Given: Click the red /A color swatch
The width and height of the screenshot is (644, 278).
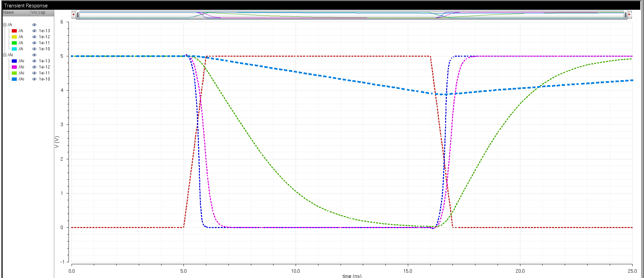Looking at the screenshot, I should point(14,31).
